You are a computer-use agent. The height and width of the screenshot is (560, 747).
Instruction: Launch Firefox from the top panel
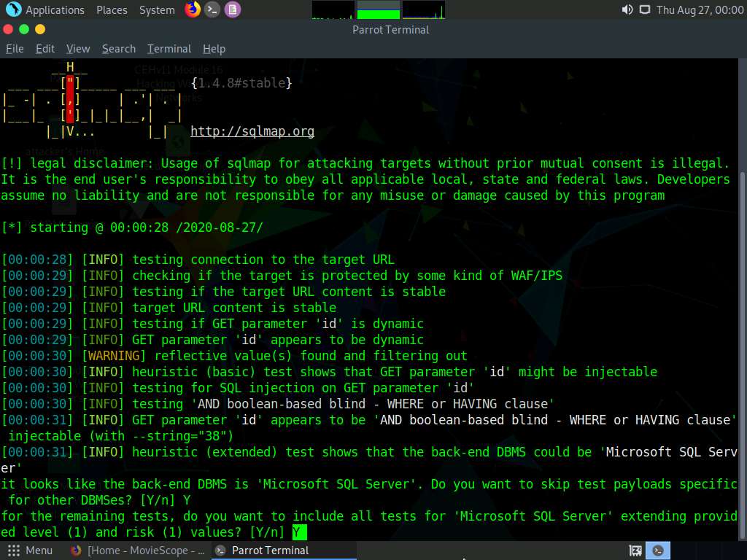(x=191, y=9)
